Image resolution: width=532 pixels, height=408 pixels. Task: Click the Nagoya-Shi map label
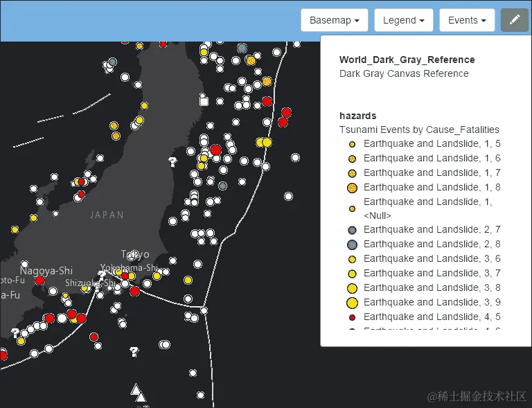(46, 271)
